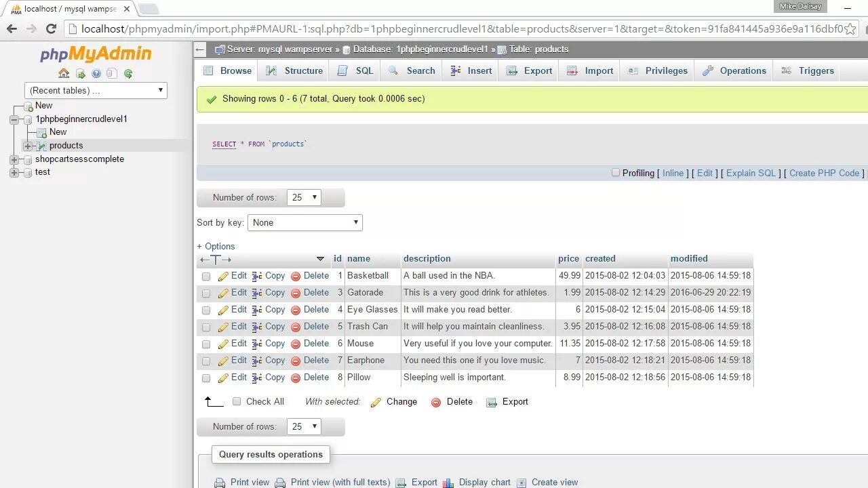Click the Print view (with full texts) link
This screenshot has height=488, width=868.
coord(340,483)
